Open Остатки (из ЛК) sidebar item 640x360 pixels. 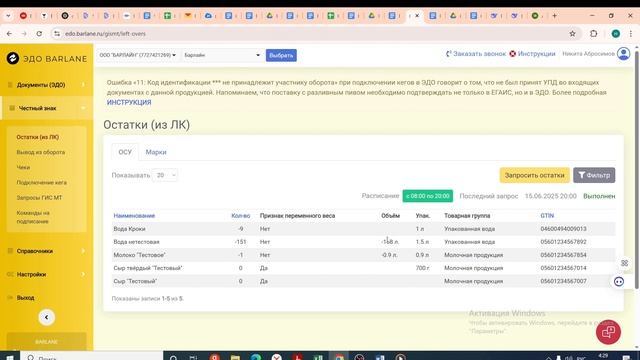[x=38, y=137]
